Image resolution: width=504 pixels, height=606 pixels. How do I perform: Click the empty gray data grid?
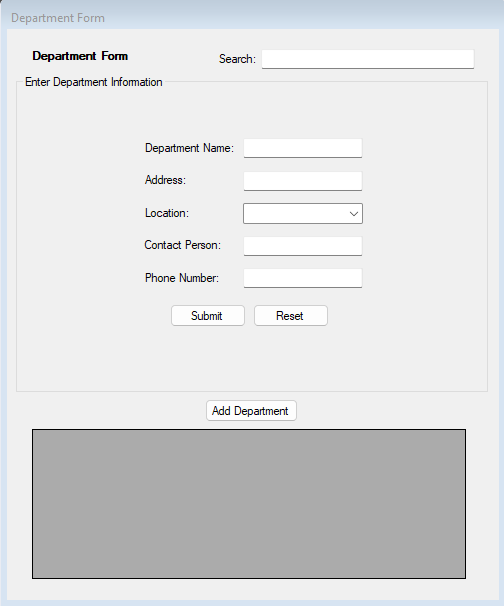[x=249, y=504]
